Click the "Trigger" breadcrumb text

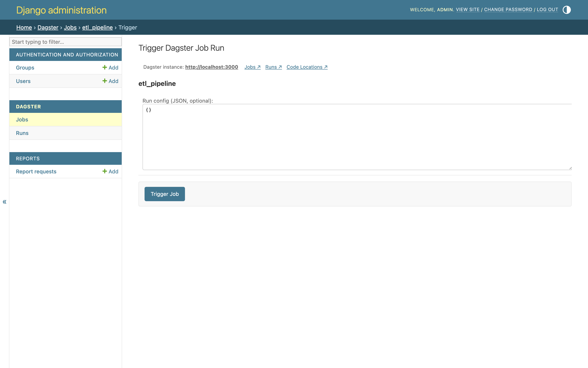128,28
